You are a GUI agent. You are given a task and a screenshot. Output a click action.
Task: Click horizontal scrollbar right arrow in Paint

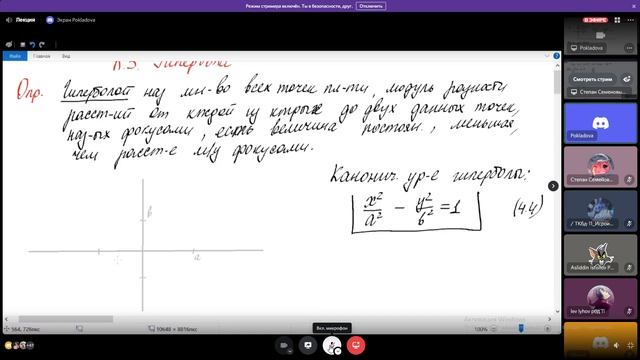click(549, 319)
